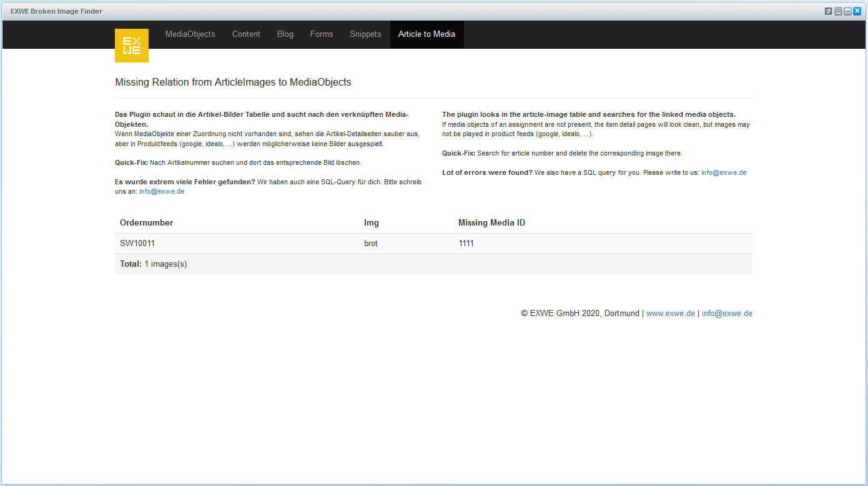Close the Broken Image Finder window
The height and width of the screenshot is (486, 868).
[x=857, y=11]
